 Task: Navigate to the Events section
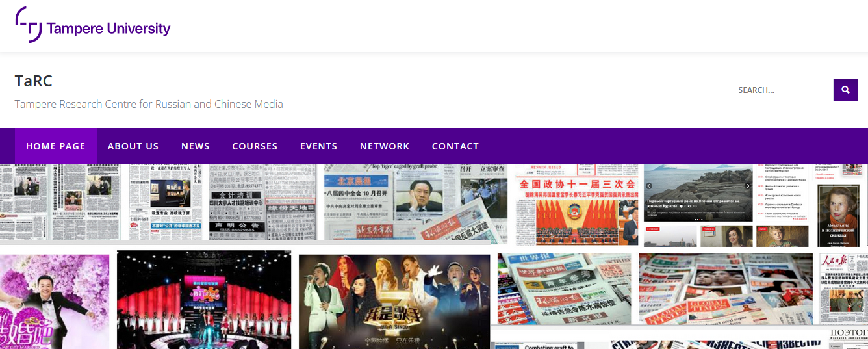(318, 146)
